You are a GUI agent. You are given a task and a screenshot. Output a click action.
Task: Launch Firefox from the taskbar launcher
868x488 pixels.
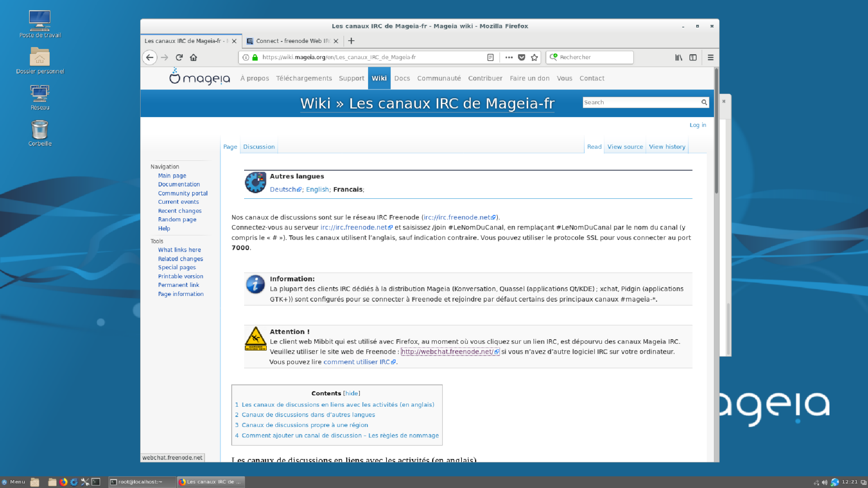click(63, 482)
